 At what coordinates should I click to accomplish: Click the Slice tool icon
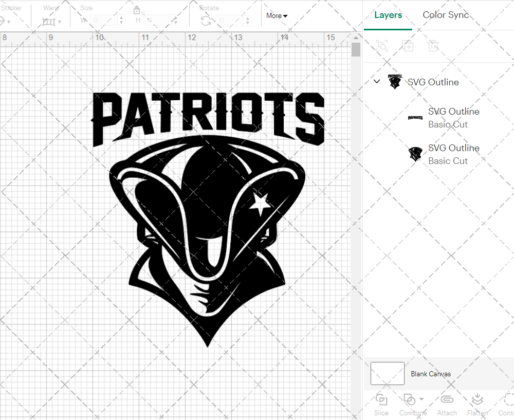click(381, 400)
